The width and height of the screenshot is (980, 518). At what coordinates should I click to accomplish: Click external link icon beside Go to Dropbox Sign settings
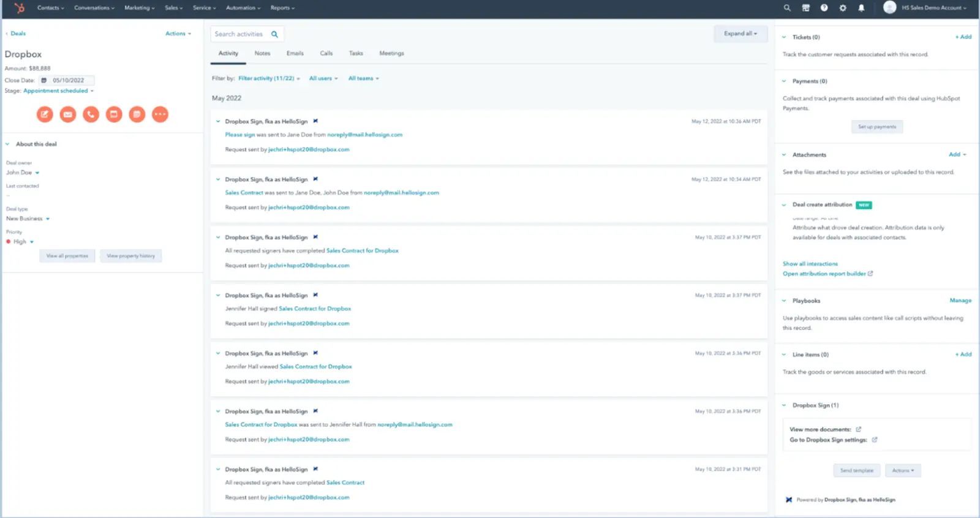tap(874, 440)
